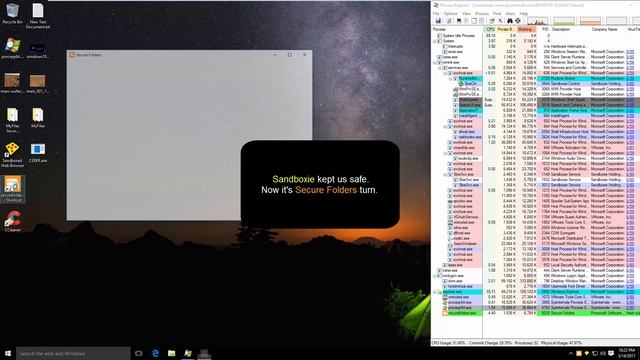Sort by the CPU column header
Viewport: 640px width, 360px height.
coord(490,29)
